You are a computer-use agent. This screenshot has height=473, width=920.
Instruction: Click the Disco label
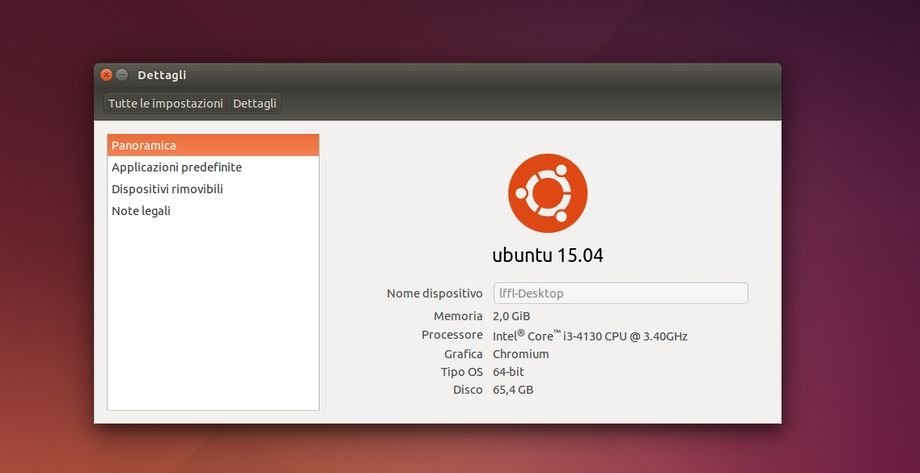pyautogui.click(x=468, y=390)
